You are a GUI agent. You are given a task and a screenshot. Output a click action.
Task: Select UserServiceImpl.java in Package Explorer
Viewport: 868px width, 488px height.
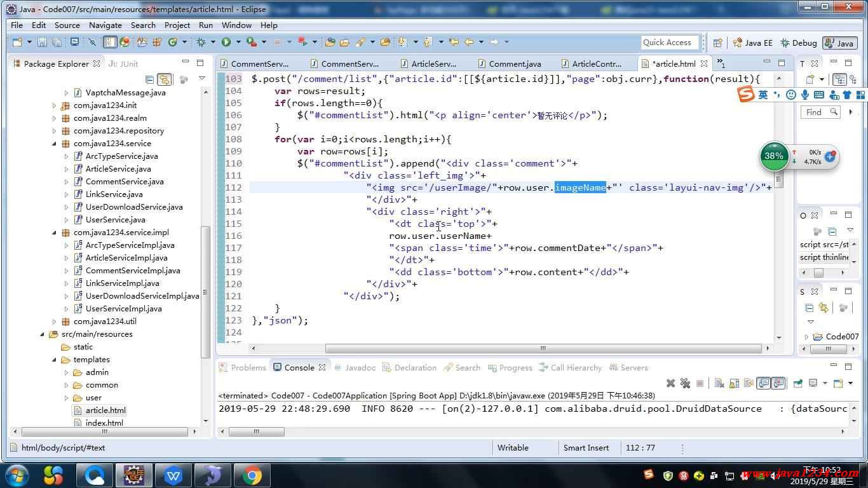click(123, 309)
